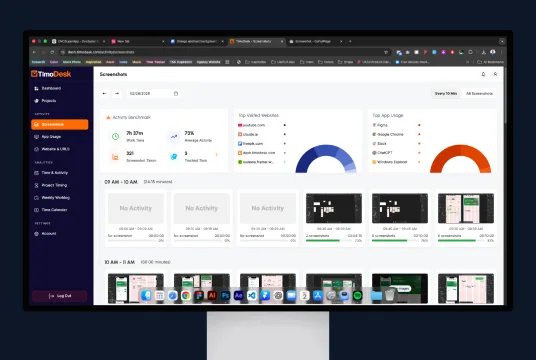Click Google Chrome in Top App Usage
The height and width of the screenshot is (360, 536).
[388, 134]
